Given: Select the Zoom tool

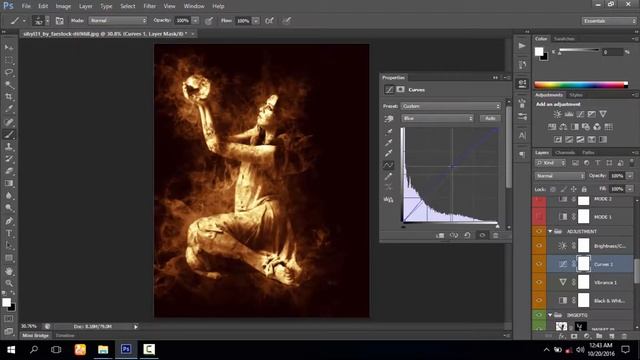Looking at the screenshot, I should coord(9,283).
